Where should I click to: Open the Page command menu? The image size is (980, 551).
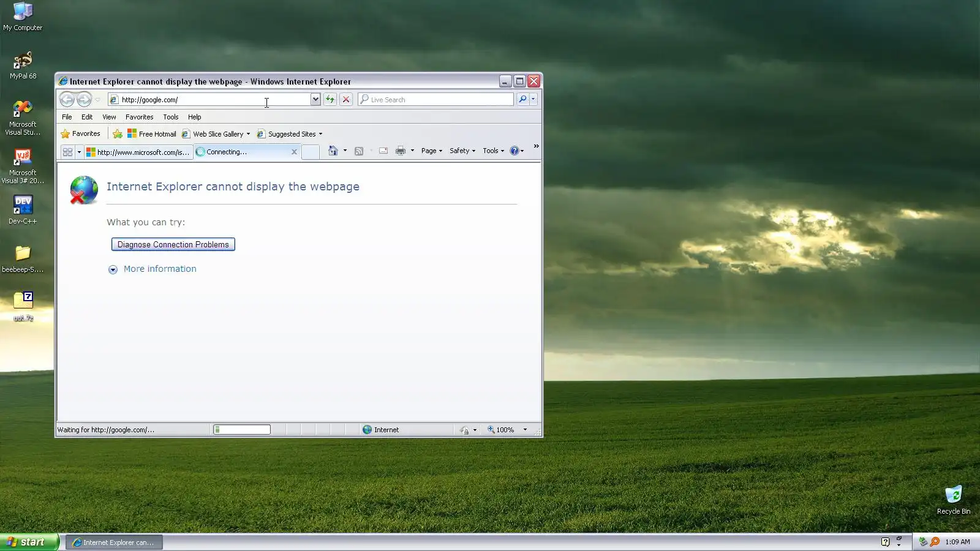pos(431,151)
